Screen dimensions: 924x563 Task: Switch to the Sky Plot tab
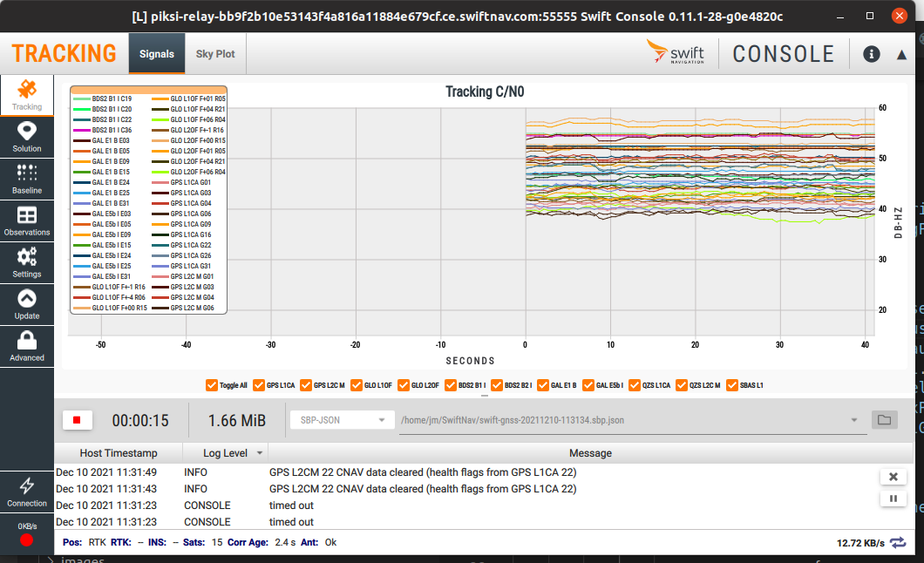pyautogui.click(x=215, y=53)
